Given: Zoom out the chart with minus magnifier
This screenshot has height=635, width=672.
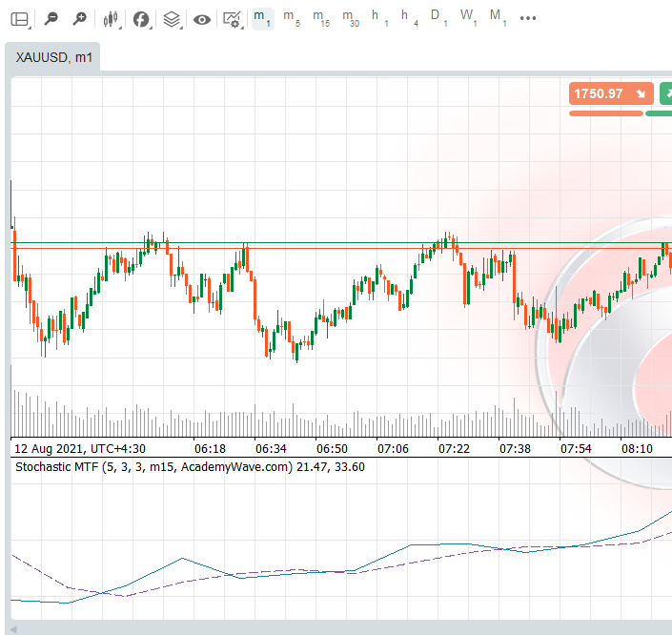Looking at the screenshot, I should (51, 19).
